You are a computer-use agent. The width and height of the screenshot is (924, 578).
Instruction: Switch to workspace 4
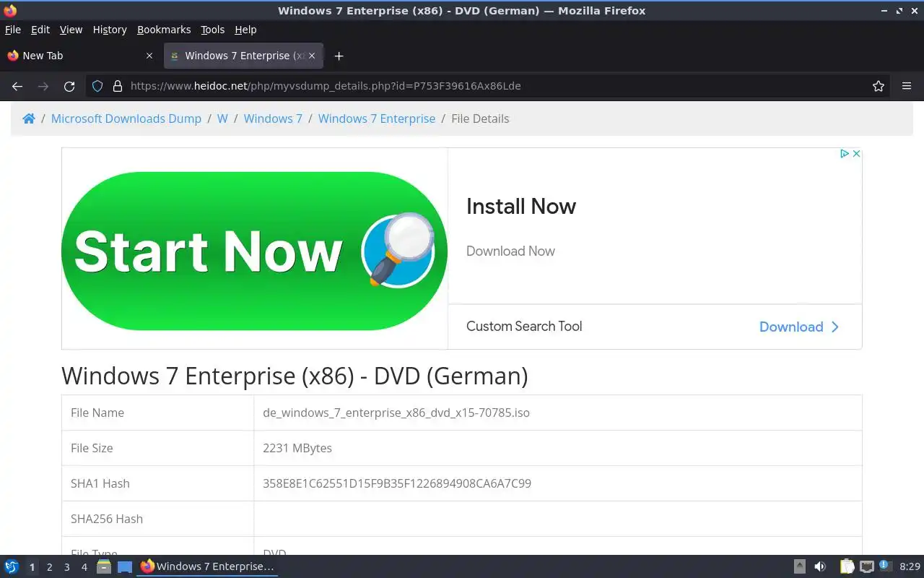click(x=84, y=567)
